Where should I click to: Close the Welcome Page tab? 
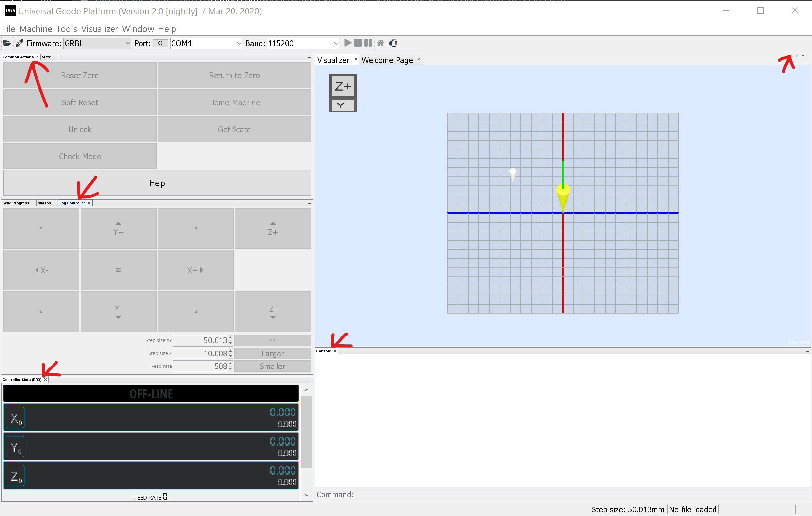419,59
